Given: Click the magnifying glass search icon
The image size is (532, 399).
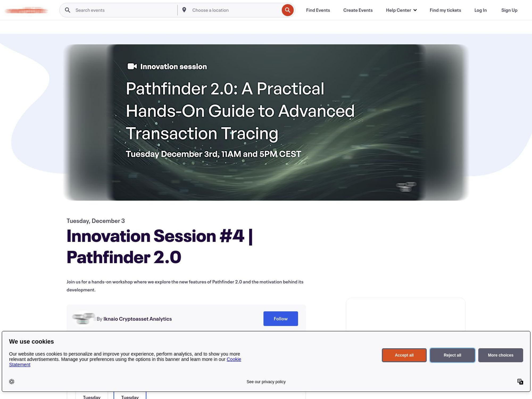Looking at the screenshot, I should click(x=288, y=10).
